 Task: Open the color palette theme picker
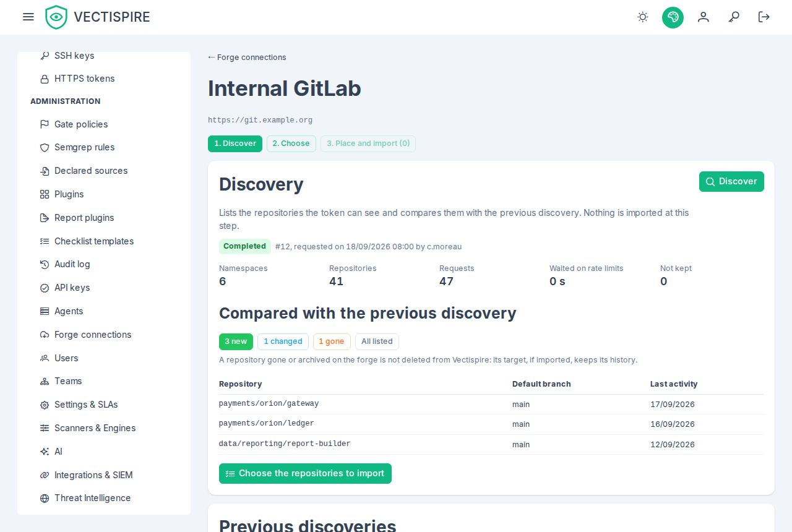point(673,17)
